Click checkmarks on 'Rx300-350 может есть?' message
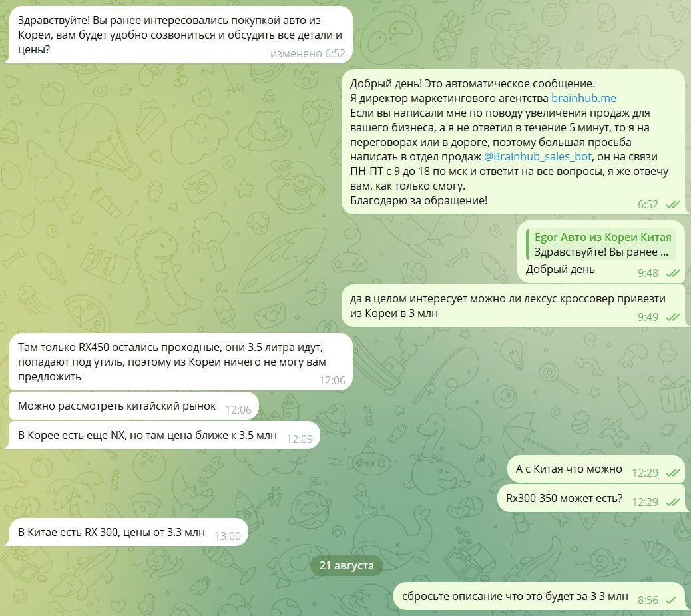691x616 pixels. 672,502
